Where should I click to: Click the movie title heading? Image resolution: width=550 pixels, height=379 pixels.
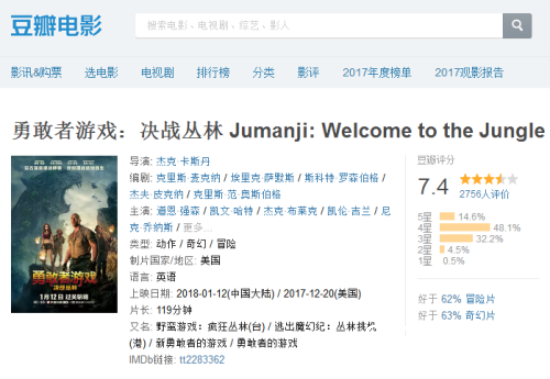(x=279, y=131)
